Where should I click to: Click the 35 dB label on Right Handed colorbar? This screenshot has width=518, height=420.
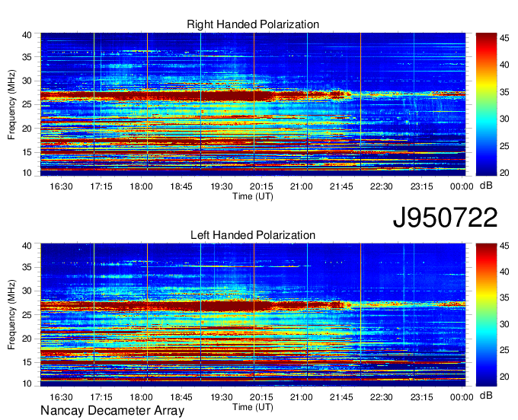[x=504, y=92]
